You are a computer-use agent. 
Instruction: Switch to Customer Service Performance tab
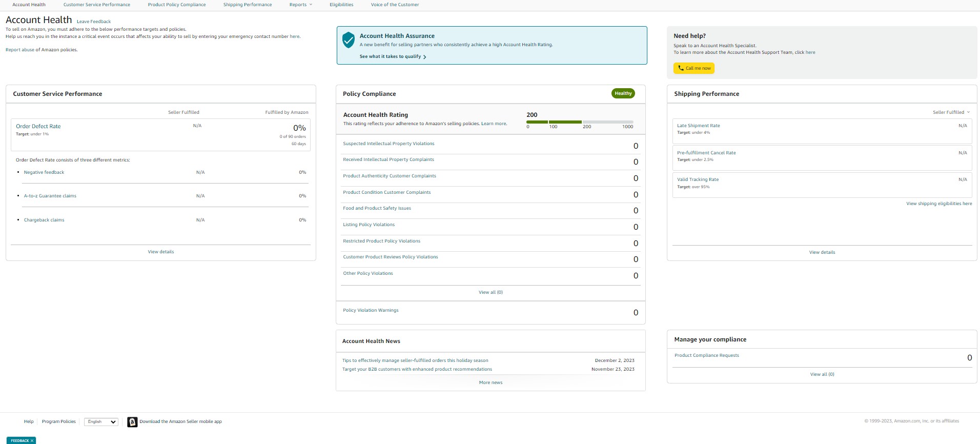[x=97, y=5]
